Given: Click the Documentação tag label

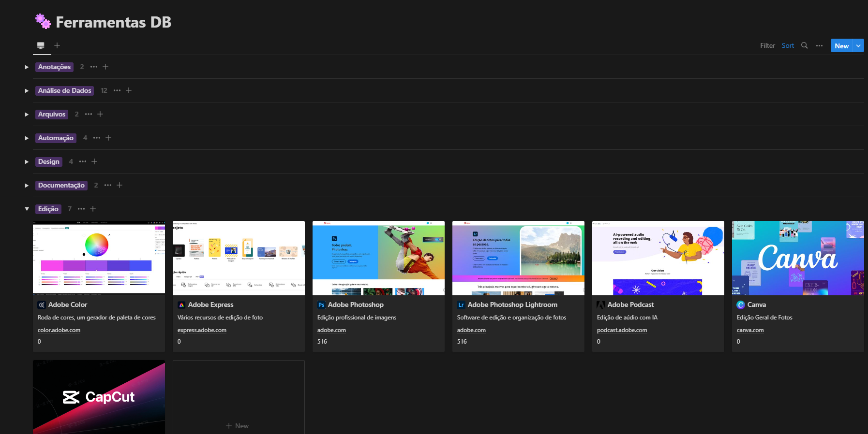Looking at the screenshot, I should pyautogui.click(x=61, y=185).
